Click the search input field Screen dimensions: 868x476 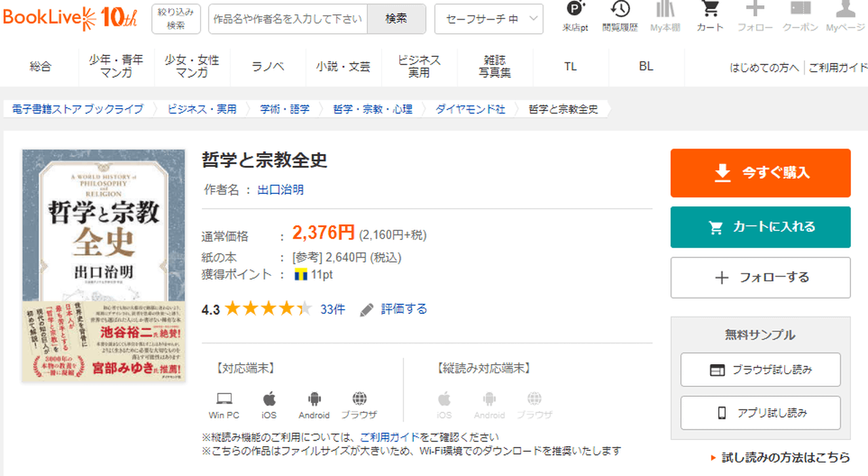[x=288, y=19]
